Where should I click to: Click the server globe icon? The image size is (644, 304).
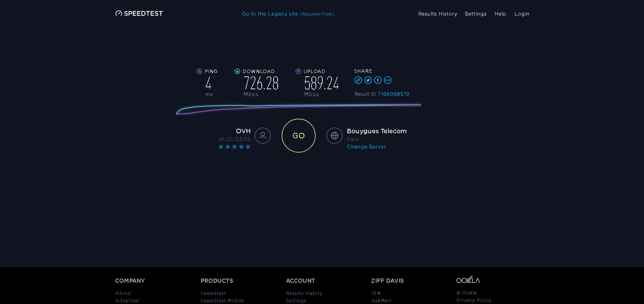335,136
